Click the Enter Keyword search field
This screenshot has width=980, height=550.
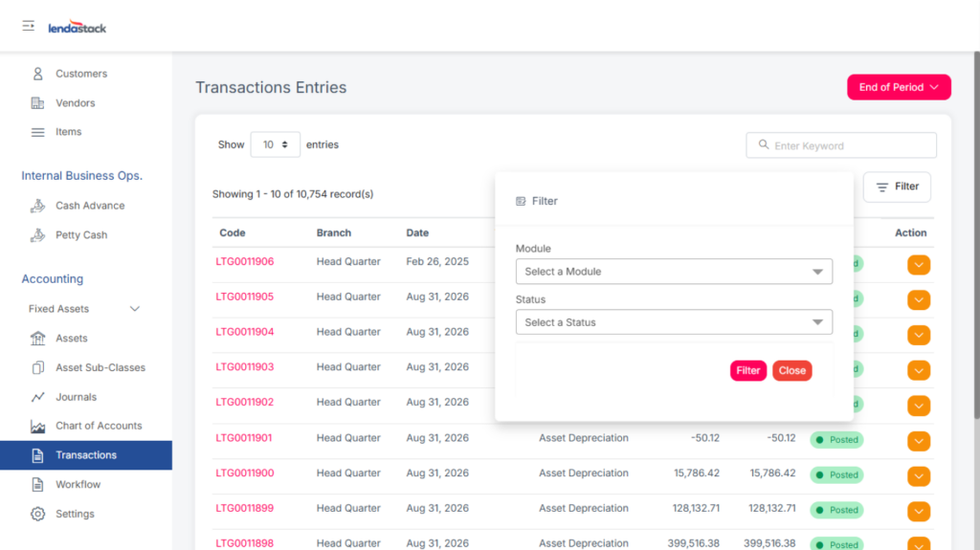tap(848, 145)
